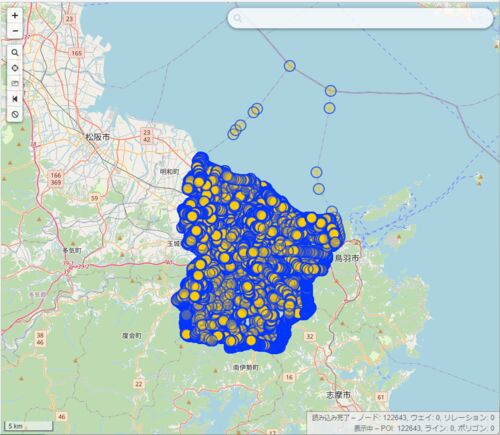This screenshot has width=500, height=435.
Task: Click inside the map search field
Action: [360, 18]
